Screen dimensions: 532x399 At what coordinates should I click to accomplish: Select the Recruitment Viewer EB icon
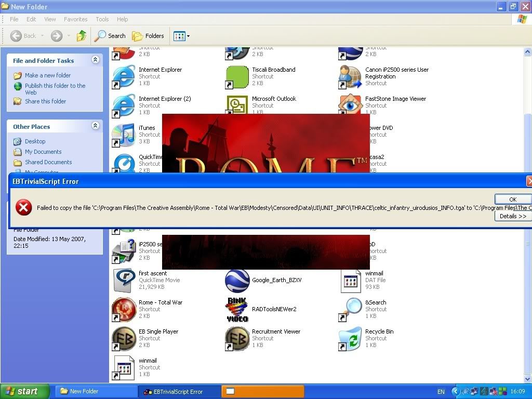pyautogui.click(x=237, y=339)
